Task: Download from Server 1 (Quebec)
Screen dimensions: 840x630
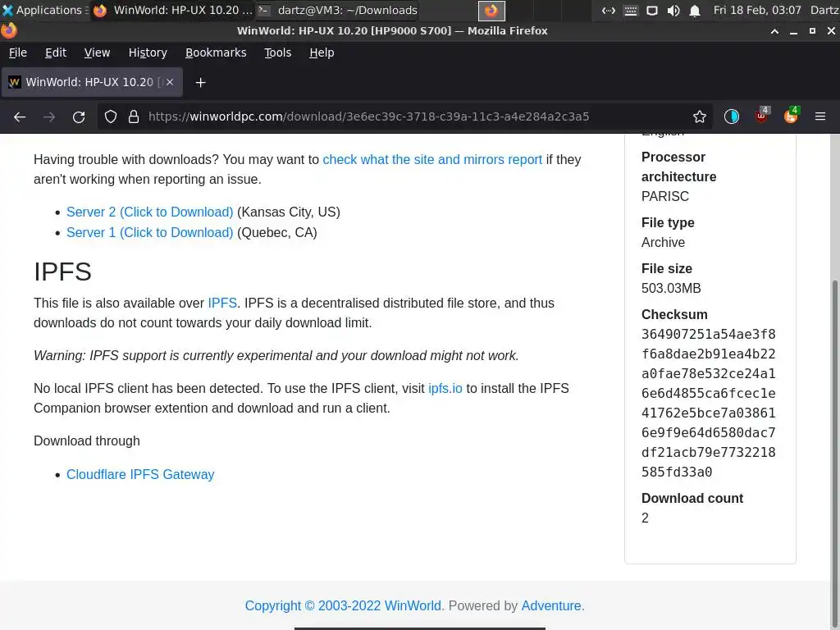Action: pos(150,232)
